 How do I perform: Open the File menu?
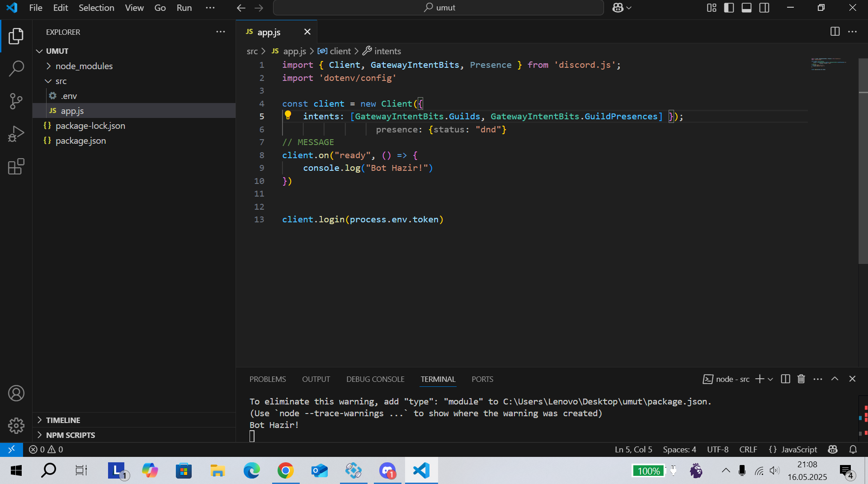point(36,8)
